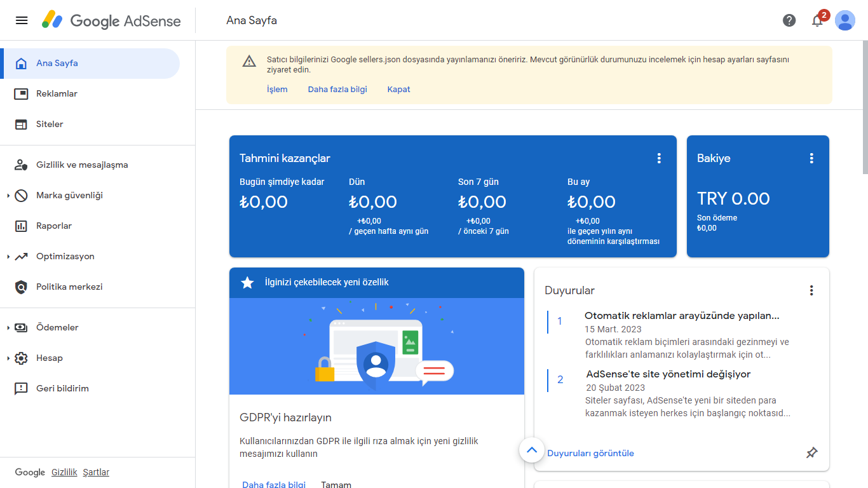Open announcement about Otomatik reklamlar arayüzünde
Image resolution: width=868 pixels, height=488 pixels.
(x=682, y=316)
